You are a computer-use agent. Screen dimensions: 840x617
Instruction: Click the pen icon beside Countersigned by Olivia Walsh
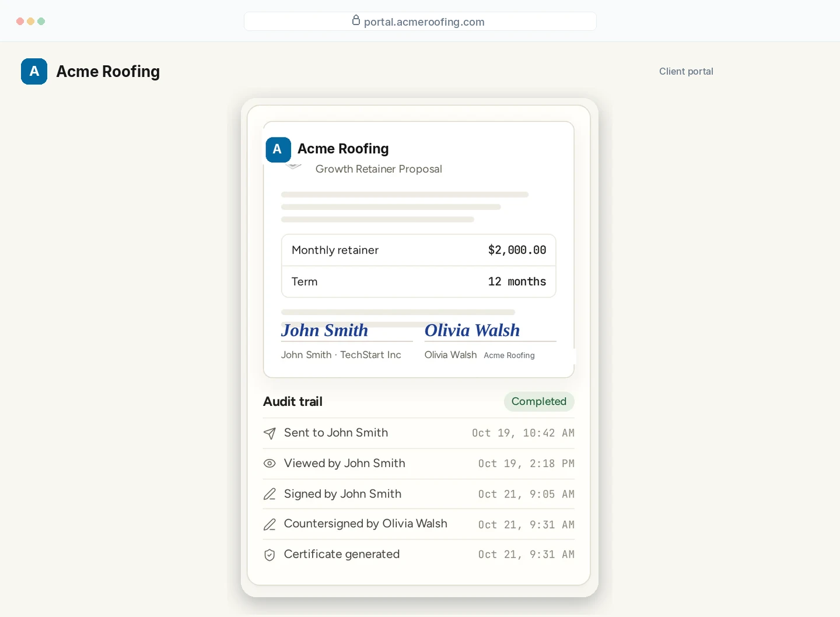269,524
